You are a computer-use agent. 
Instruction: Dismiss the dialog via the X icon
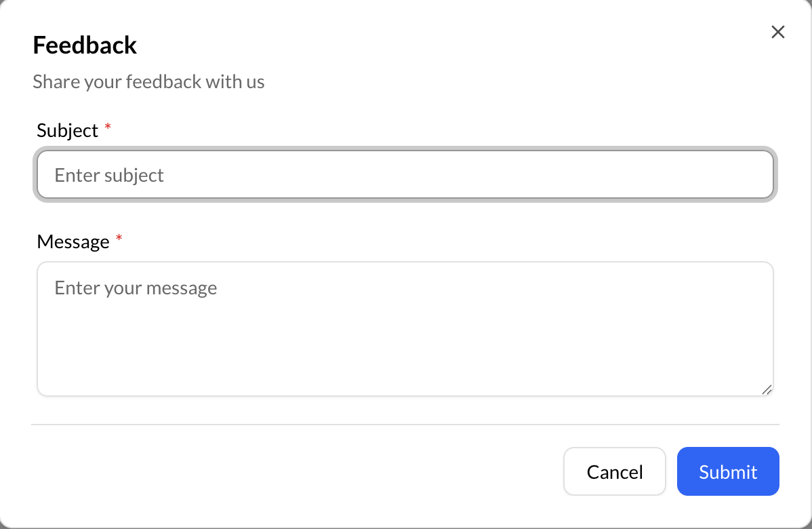[777, 32]
